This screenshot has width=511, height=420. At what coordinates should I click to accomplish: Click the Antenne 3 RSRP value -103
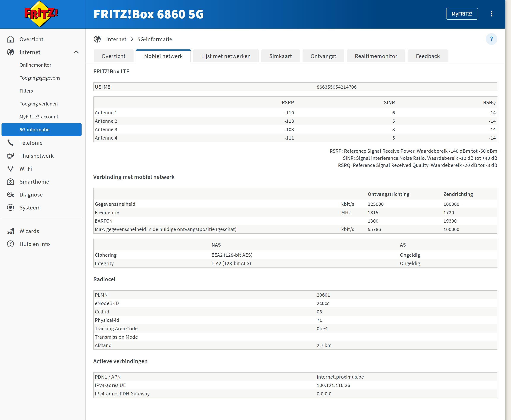(x=289, y=129)
